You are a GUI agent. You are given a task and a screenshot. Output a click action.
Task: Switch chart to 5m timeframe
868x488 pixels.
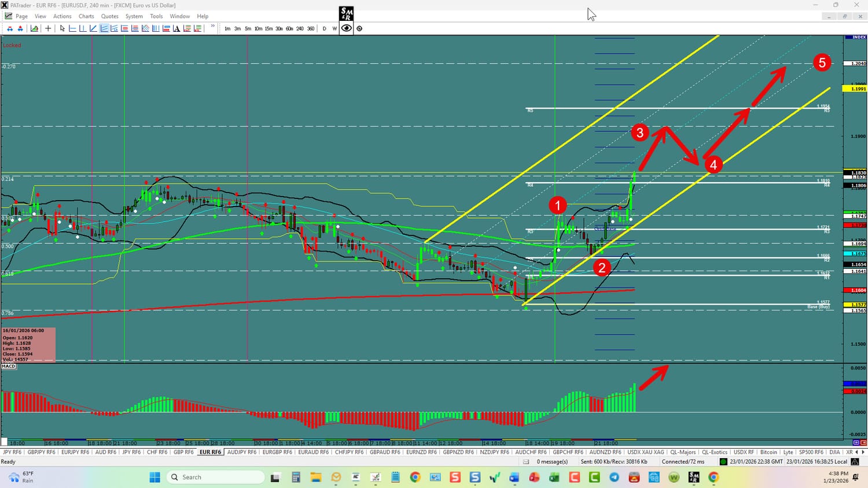click(248, 28)
